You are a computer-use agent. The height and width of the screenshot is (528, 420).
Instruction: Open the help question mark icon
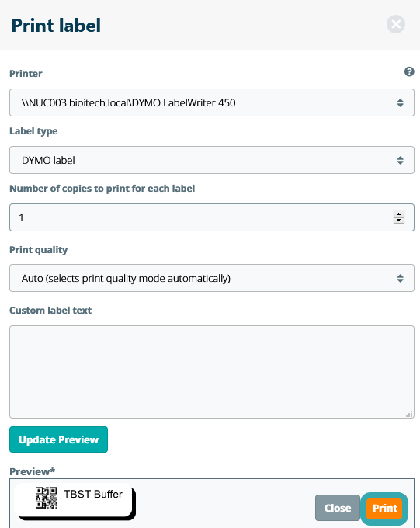coord(409,71)
